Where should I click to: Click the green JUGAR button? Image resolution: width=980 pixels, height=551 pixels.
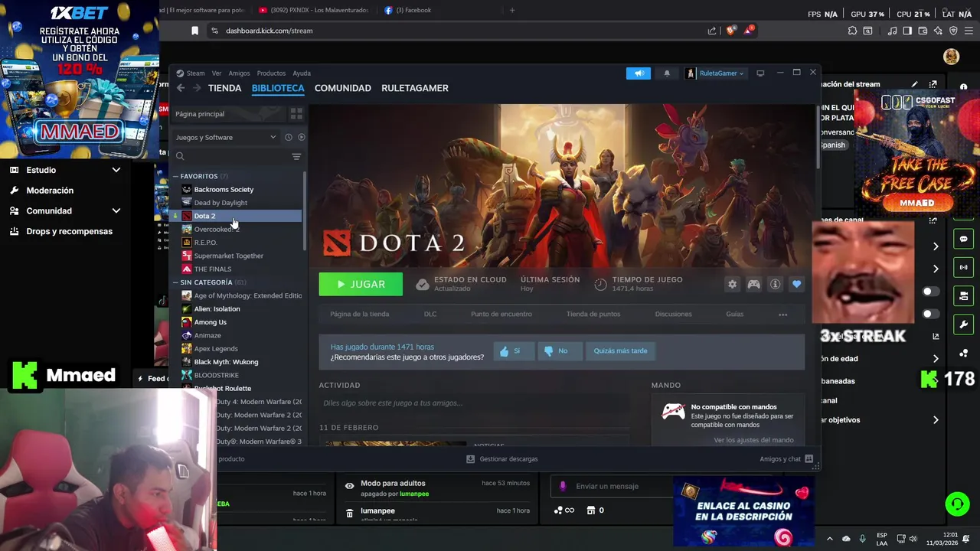pyautogui.click(x=361, y=284)
